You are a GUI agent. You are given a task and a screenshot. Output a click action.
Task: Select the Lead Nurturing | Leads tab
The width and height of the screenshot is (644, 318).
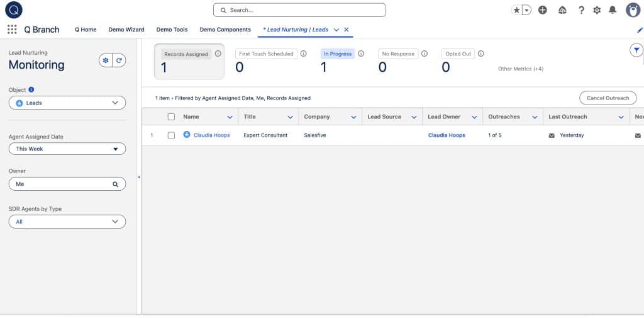point(296,30)
